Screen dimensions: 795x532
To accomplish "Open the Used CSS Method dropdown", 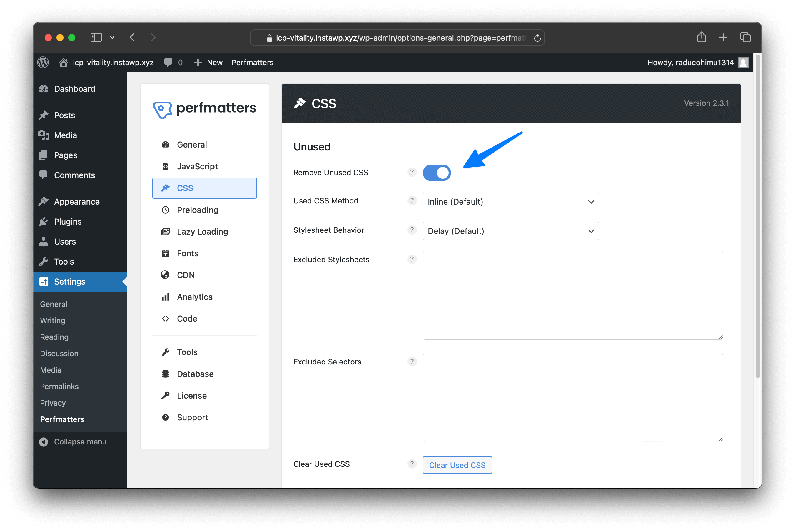I will [510, 202].
